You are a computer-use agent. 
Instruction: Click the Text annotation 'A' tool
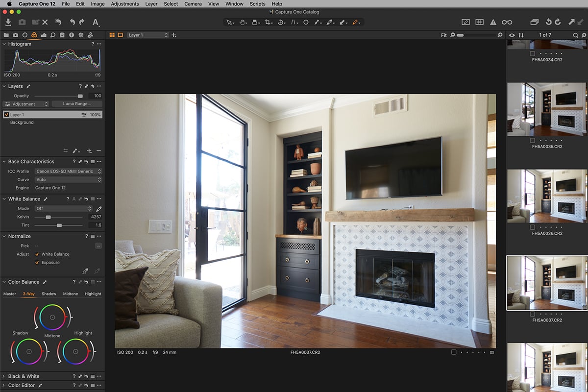click(96, 22)
